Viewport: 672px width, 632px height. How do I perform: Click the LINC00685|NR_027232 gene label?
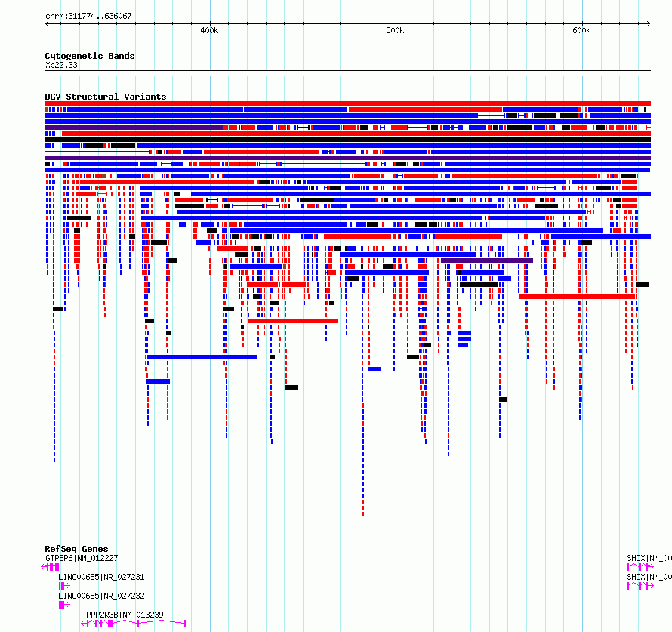(101, 596)
